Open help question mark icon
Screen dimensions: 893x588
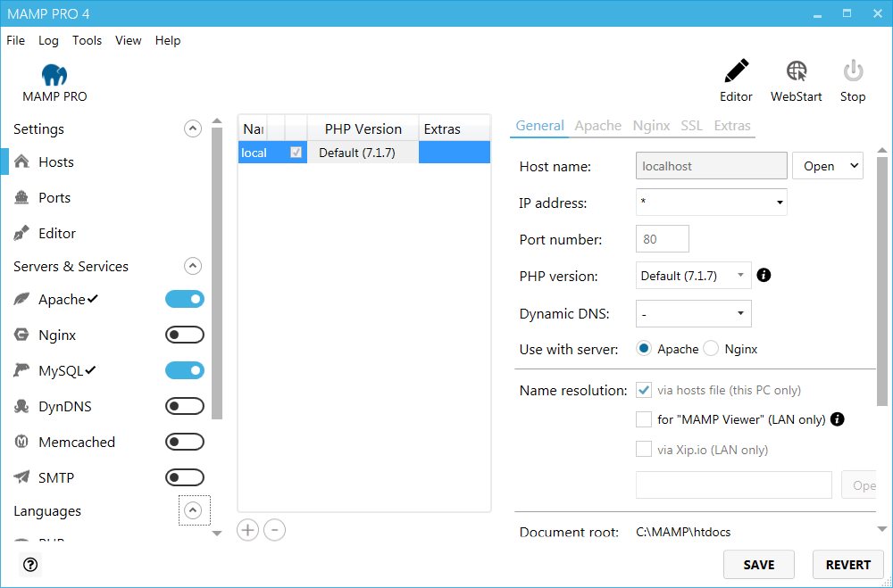30,564
